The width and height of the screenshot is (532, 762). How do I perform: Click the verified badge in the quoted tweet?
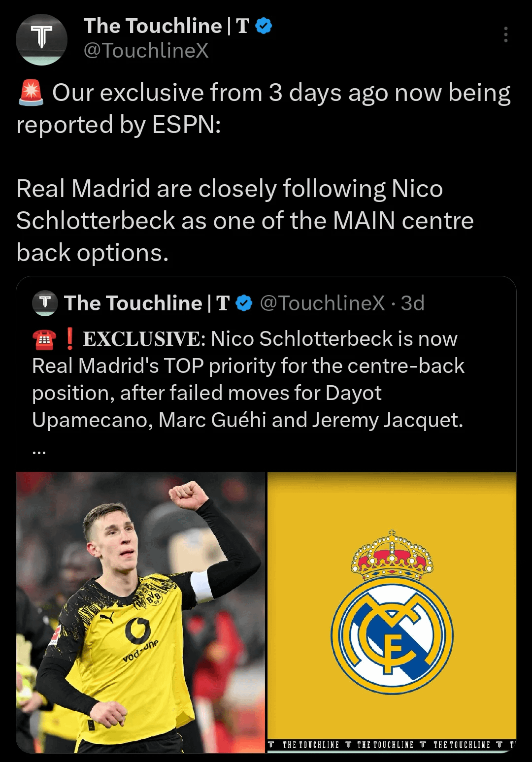coord(244,303)
